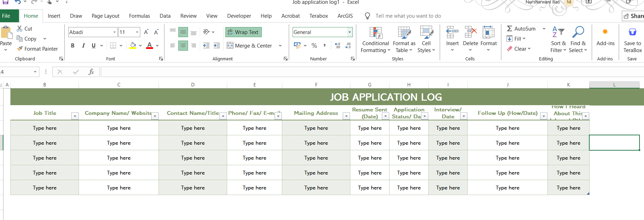Apply the yellow Fill Color

coord(133,45)
